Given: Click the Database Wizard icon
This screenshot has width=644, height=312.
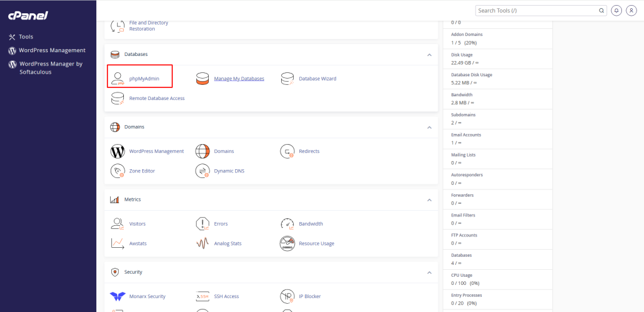Looking at the screenshot, I should click(287, 79).
